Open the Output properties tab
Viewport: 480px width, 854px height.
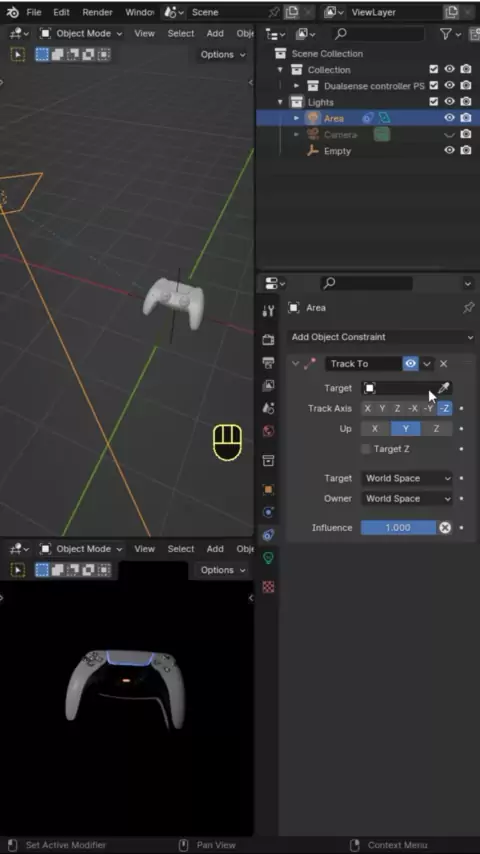point(268,363)
